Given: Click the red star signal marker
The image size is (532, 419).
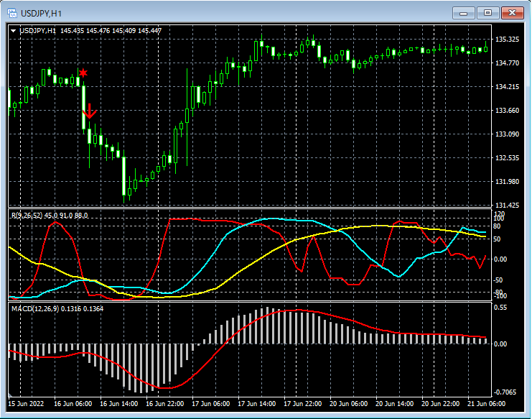Looking at the screenshot, I should pyautogui.click(x=84, y=73).
